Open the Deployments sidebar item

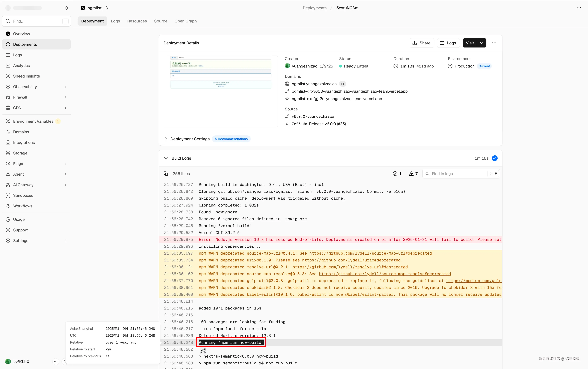[36, 44]
